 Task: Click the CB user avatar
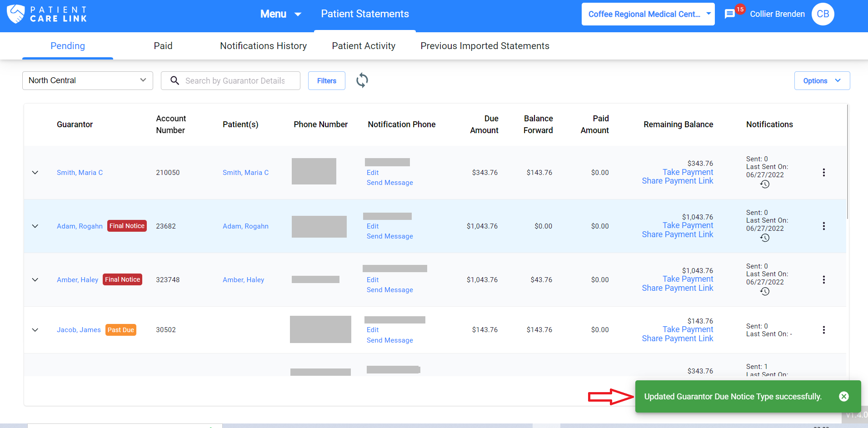[823, 14]
